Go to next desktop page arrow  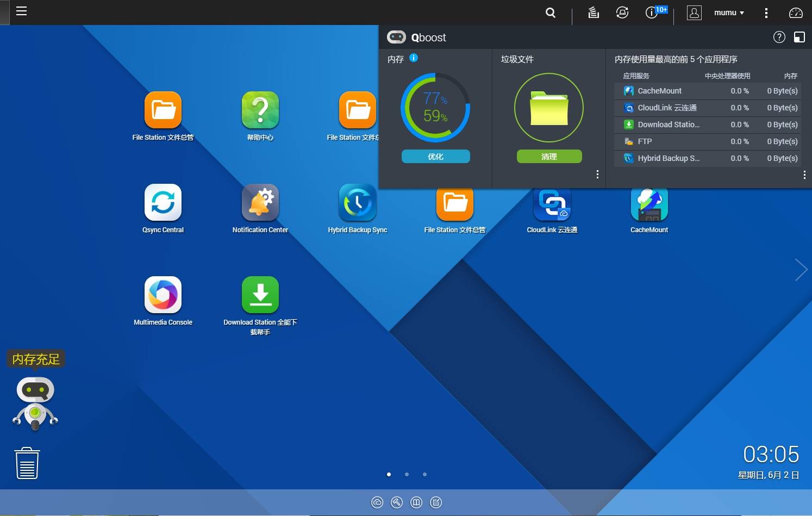tap(801, 269)
